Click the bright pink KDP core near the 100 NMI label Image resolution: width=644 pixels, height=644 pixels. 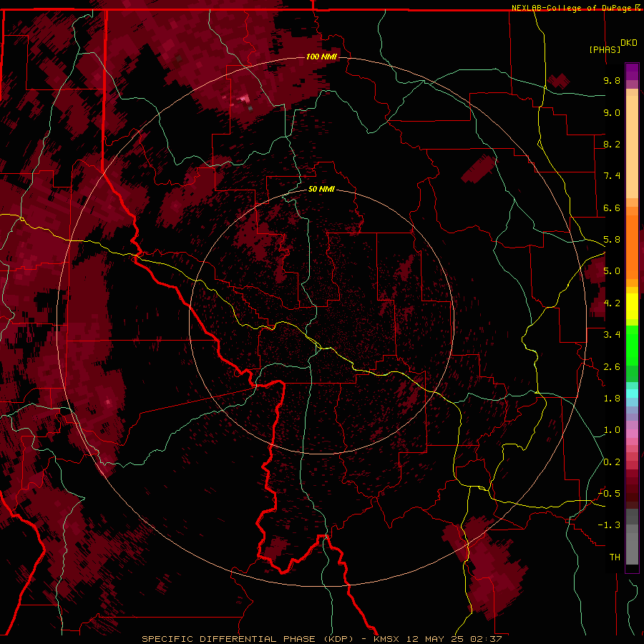tap(245, 99)
